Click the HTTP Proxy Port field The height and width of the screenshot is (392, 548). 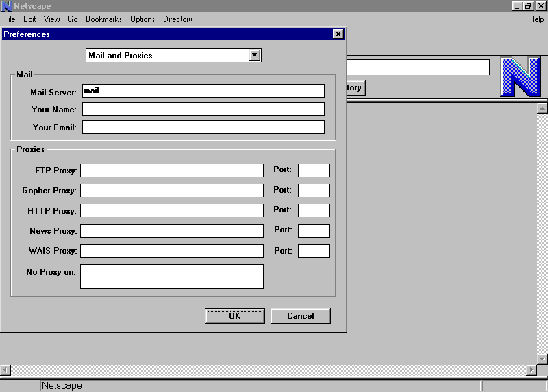coord(314,210)
